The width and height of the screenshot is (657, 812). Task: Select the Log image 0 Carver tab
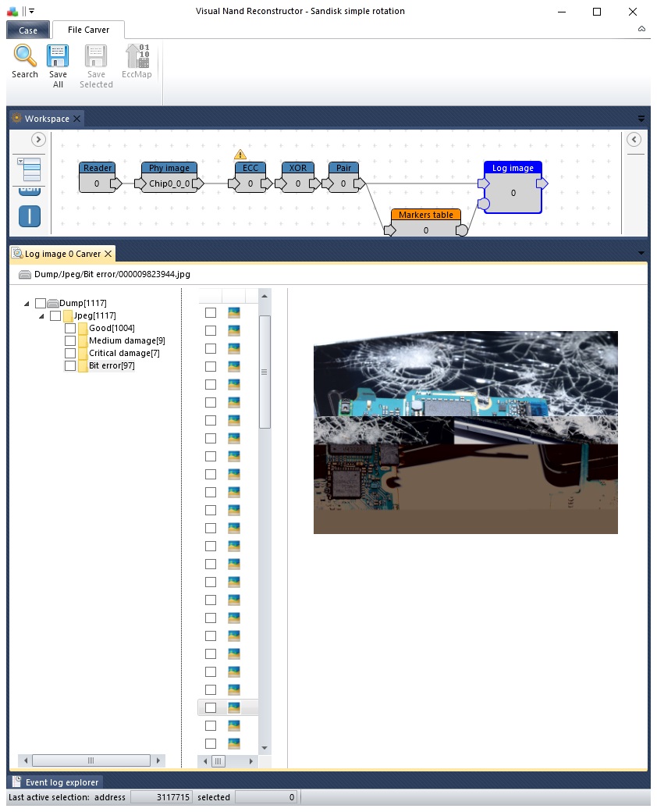(x=62, y=254)
